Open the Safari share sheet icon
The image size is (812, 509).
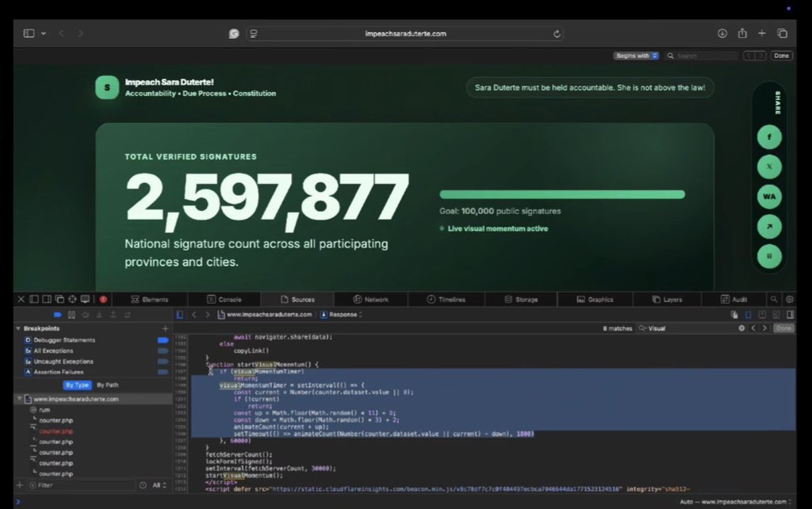pyautogui.click(x=742, y=33)
